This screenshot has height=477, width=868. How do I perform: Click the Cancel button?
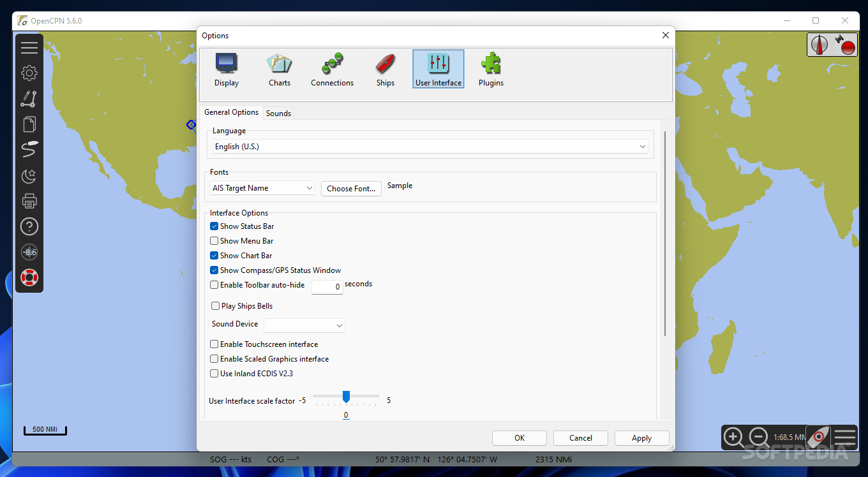coord(581,438)
